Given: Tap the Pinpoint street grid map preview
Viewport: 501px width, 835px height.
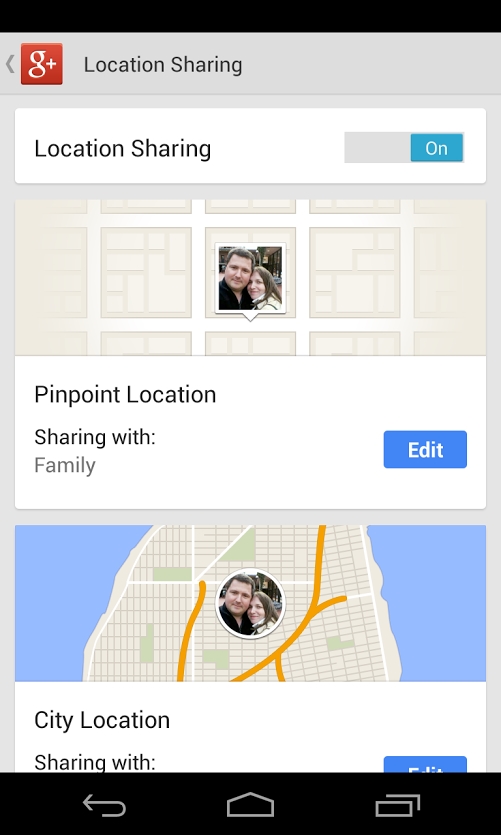Looking at the screenshot, I should [x=250, y=277].
